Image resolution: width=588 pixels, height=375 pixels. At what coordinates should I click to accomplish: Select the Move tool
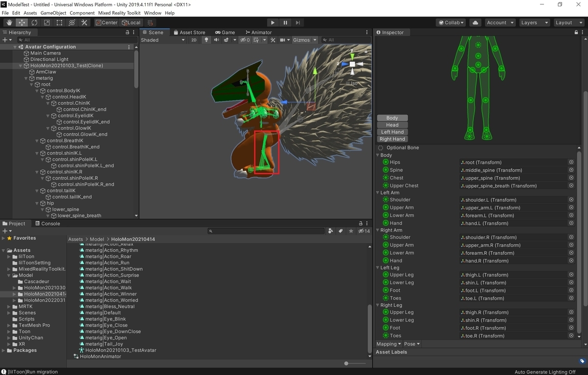pos(22,23)
